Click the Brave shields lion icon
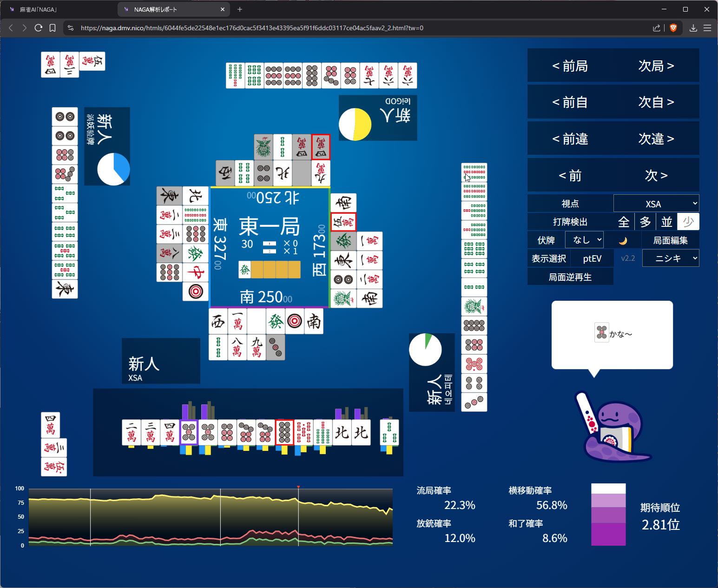The width and height of the screenshot is (718, 588). (673, 28)
